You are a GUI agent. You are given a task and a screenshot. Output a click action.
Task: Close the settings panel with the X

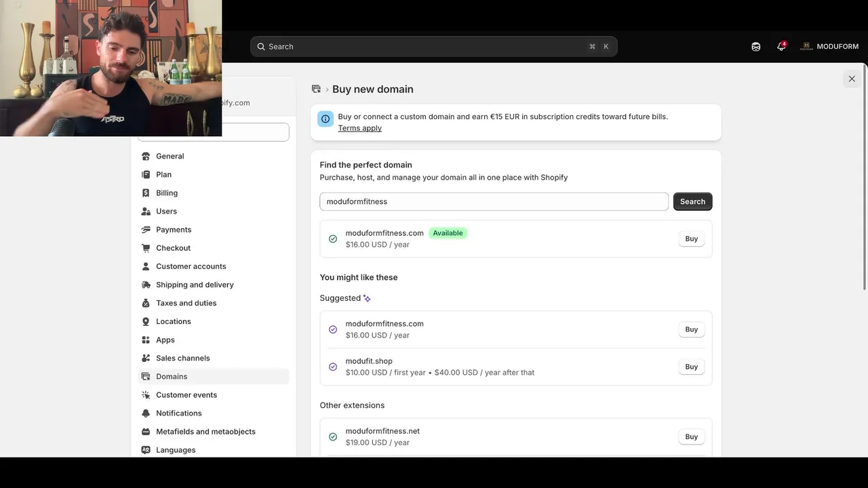[x=852, y=79]
